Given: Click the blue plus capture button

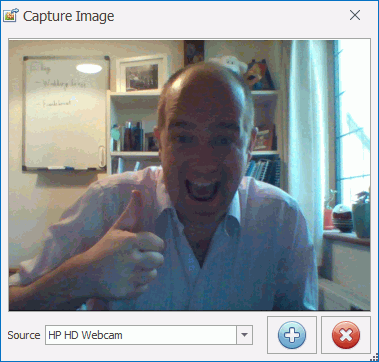Looking at the screenshot, I should [292, 335].
